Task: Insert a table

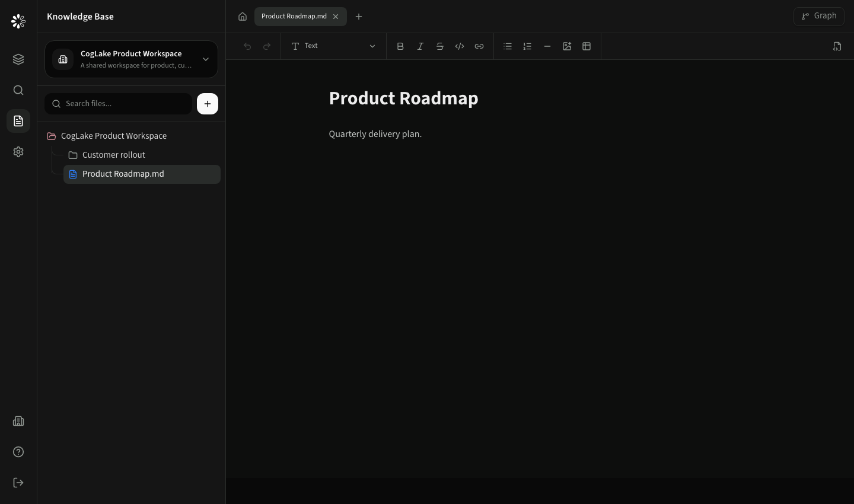Action: pyautogui.click(x=587, y=46)
